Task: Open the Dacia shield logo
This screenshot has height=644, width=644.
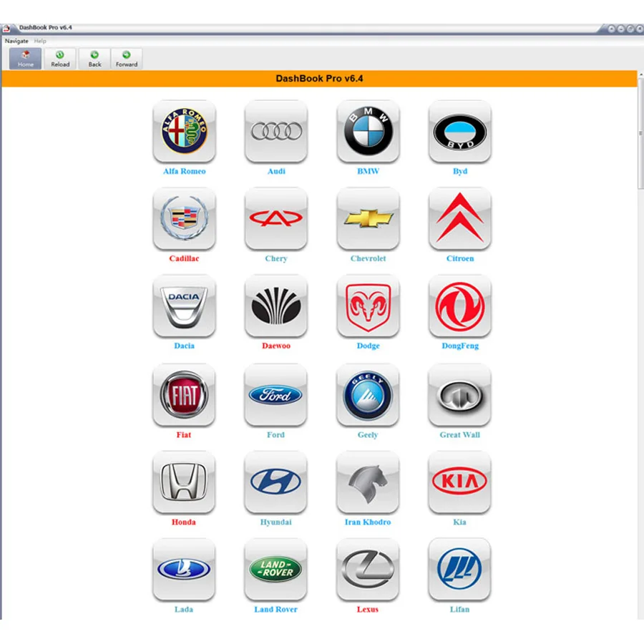Action: [184, 306]
